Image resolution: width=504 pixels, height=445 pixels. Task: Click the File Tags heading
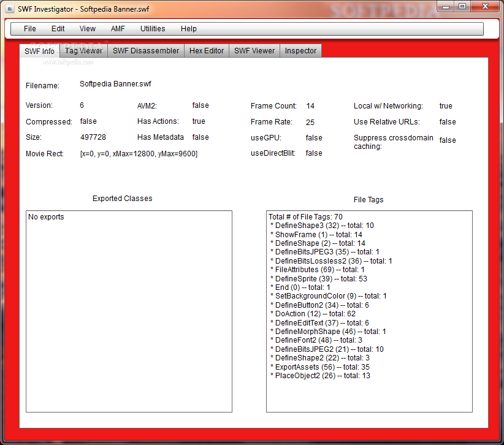[x=368, y=200]
